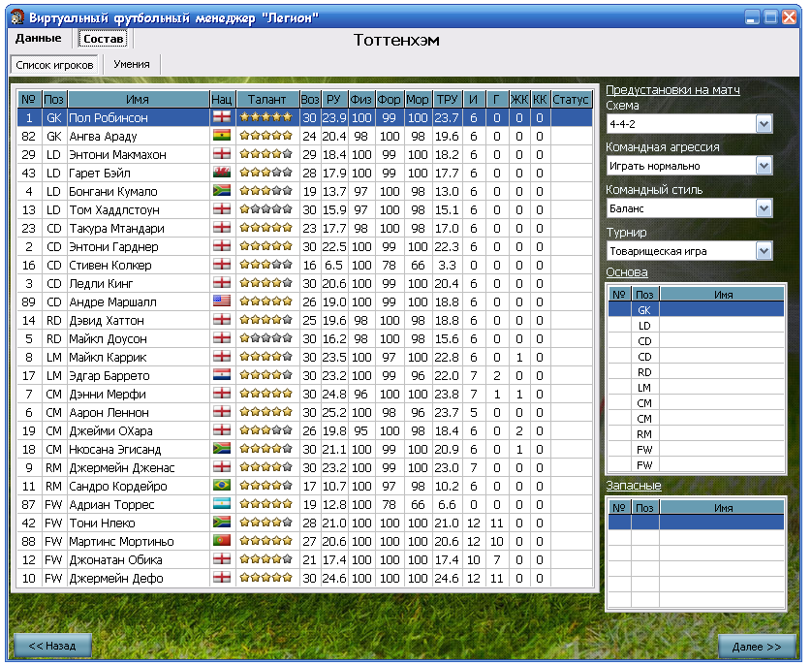Sort the player list by РУ column
812x666 pixels.
click(x=334, y=99)
